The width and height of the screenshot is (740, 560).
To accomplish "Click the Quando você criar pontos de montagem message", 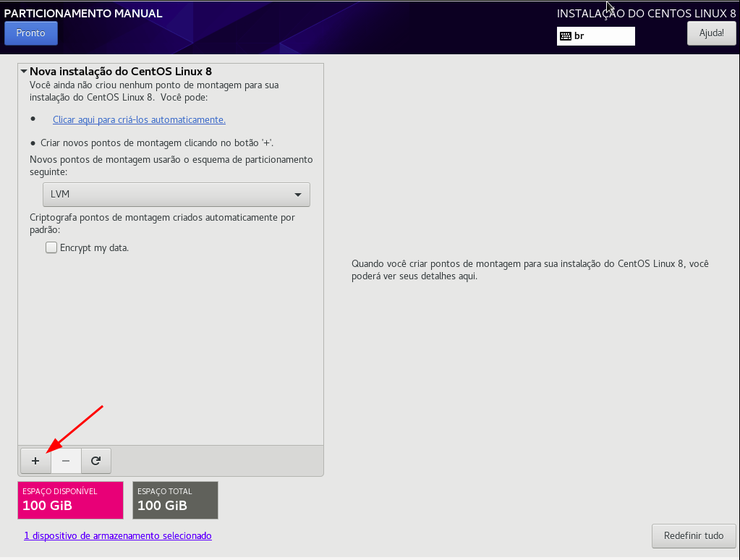I will [x=530, y=270].
